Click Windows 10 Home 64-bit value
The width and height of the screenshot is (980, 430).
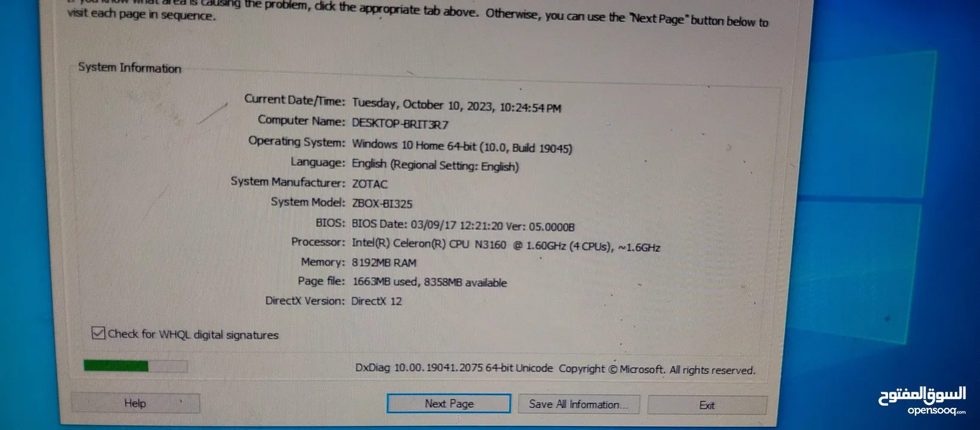pyautogui.click(x=461, y=146)
